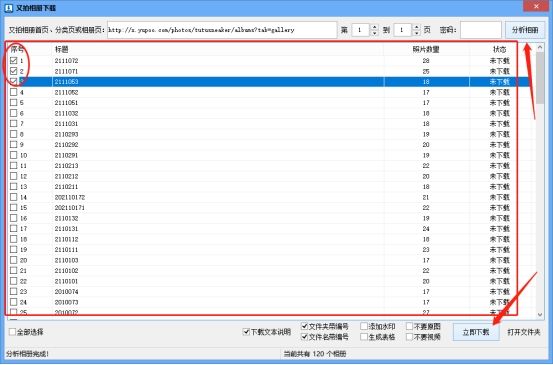Image resolution: width=553 pixels, height=365 pixels.
Task: Select album title 2010073
Action: click(66, 302)
